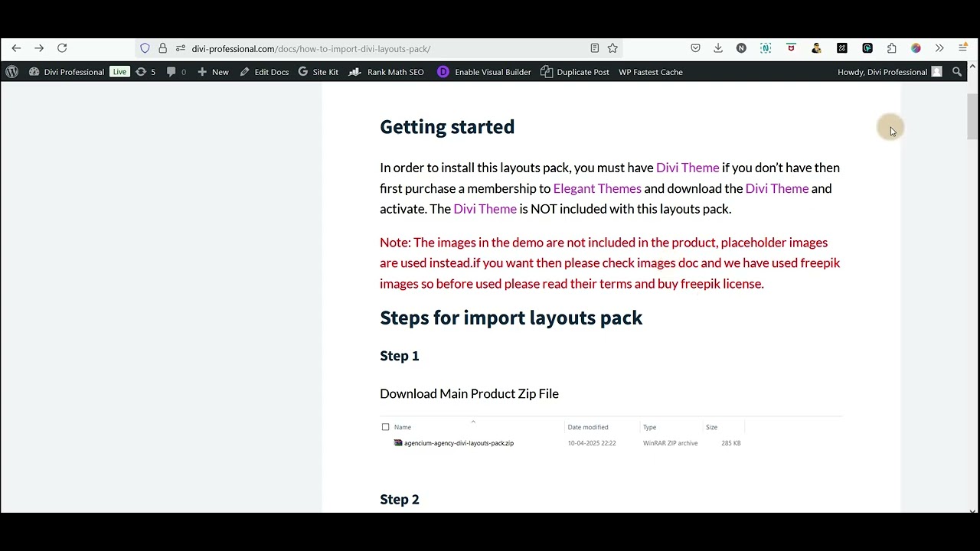This screenshot has height=551, width=980.
Task: Click the sort arrow above the Name column
Action: 473,421
